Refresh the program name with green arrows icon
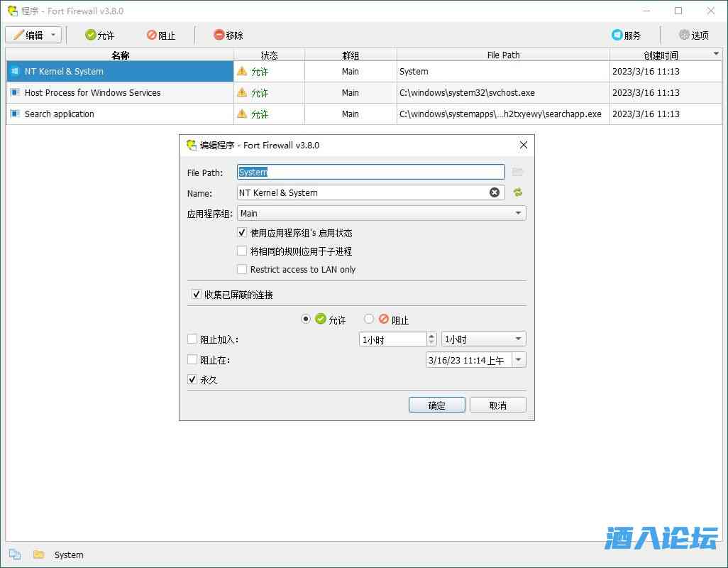The image size is (728, 568). pyautogui.click(x=517, y=192)
